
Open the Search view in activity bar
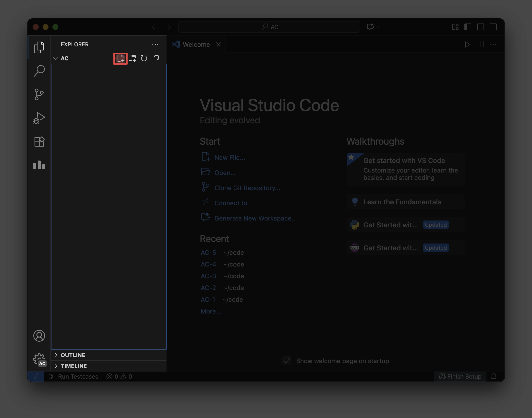[x=39, y=71]
